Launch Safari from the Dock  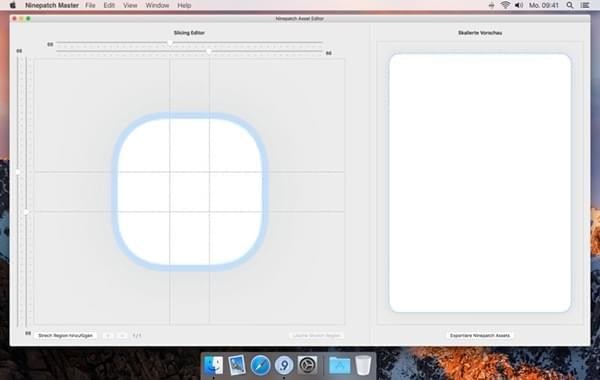coord(261,365)
